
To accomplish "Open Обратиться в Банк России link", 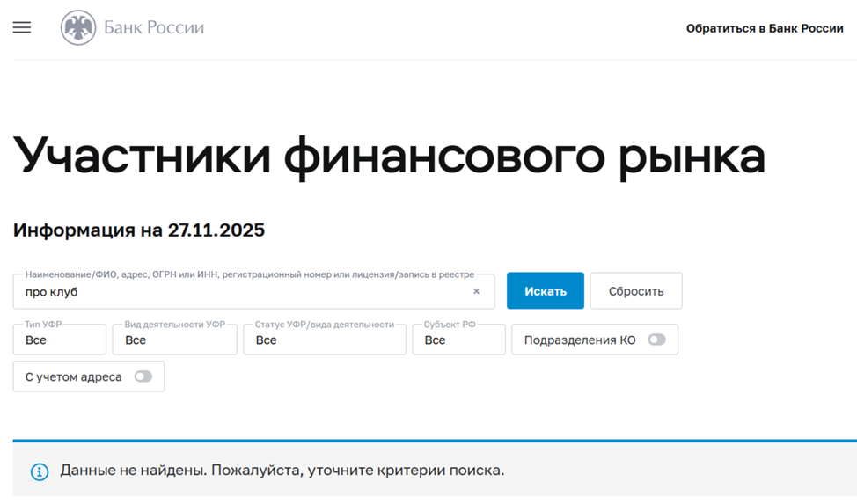I will click(765, 28).
